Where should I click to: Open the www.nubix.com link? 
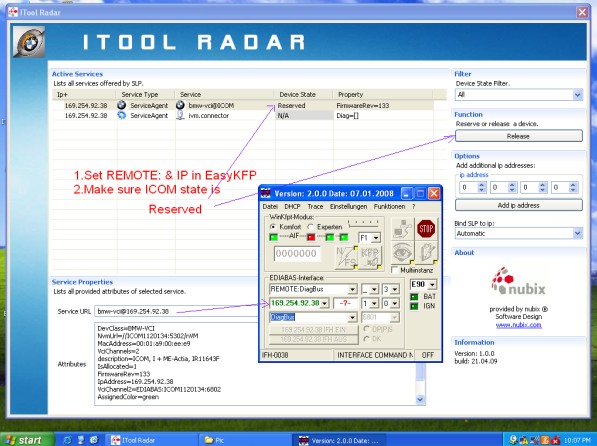pyautogui.click(x=518, y=325)
